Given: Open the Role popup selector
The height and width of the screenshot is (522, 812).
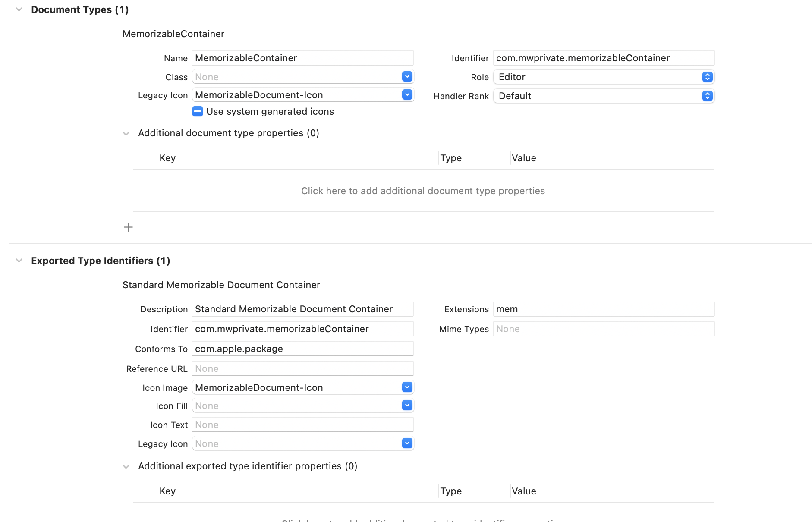Looking at the screenshot, I should coord(707,77).
